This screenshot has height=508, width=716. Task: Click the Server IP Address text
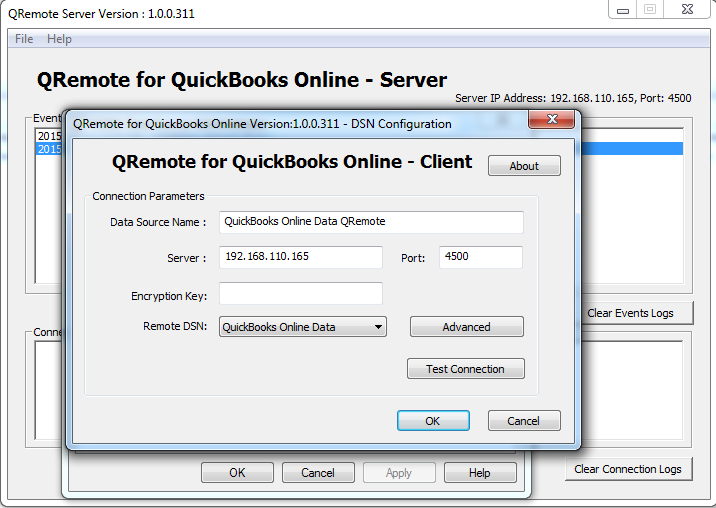click(x=573, y=98)
